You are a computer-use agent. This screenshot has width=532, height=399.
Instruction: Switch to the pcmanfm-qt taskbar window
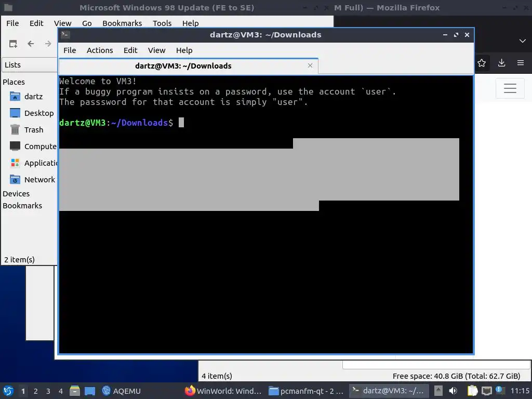(307, 391)
